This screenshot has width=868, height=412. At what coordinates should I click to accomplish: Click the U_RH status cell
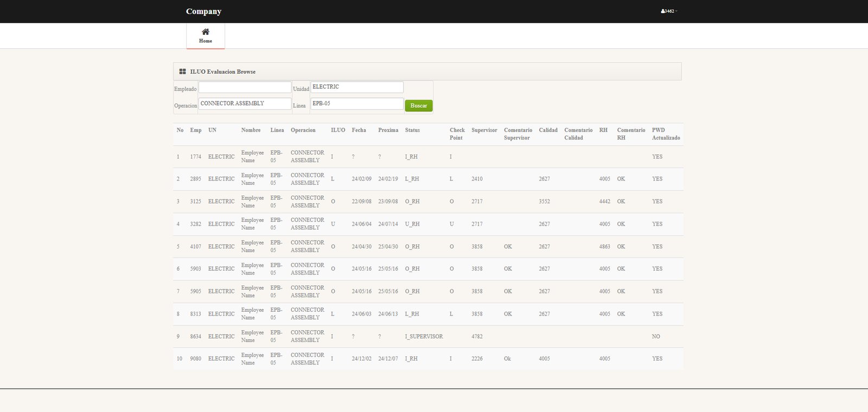pos(412,224)
